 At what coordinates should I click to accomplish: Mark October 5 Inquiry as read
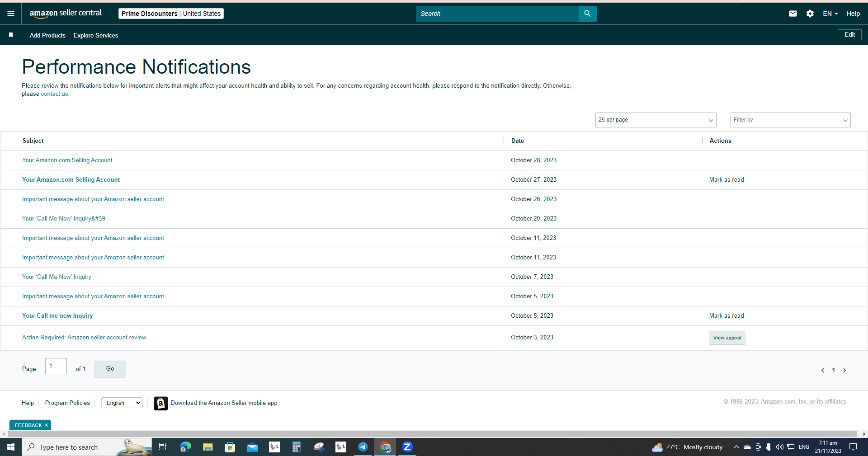pyautogui.click(x=726, y=315)
